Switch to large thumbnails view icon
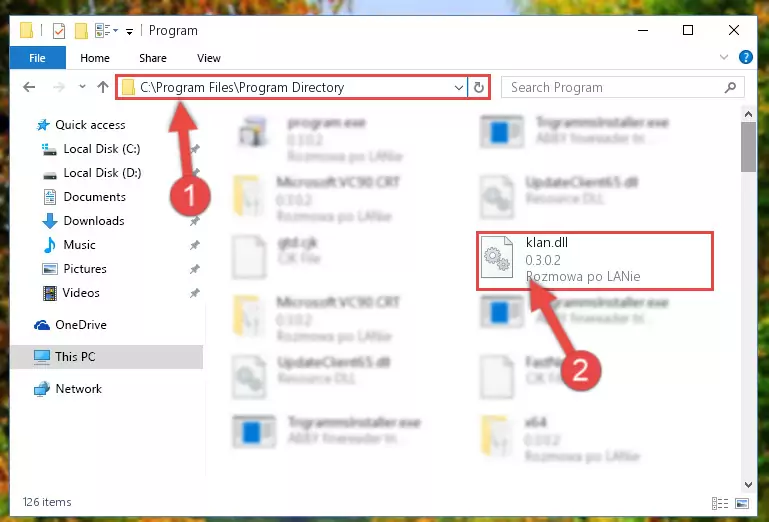This screenshot has width=769, height=522. point(742,503)
